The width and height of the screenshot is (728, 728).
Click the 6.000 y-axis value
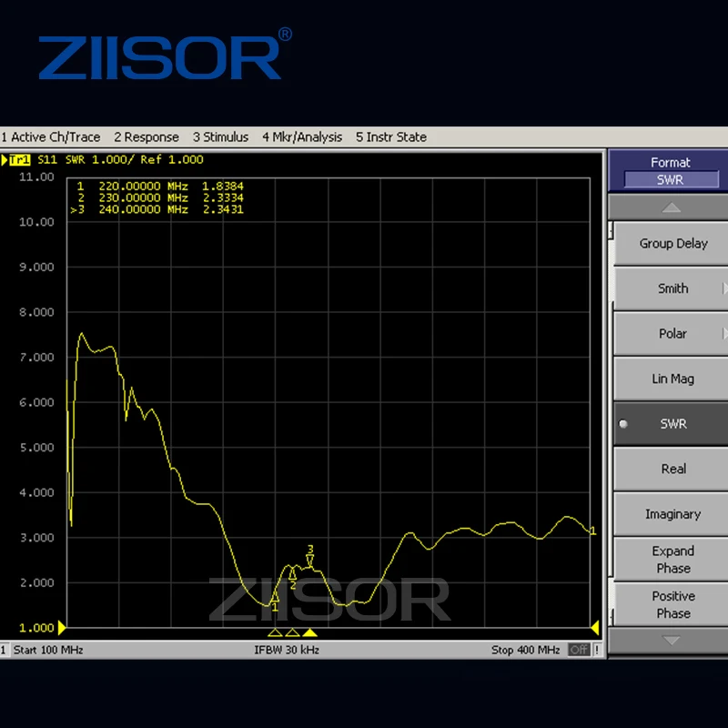point(36,402)
